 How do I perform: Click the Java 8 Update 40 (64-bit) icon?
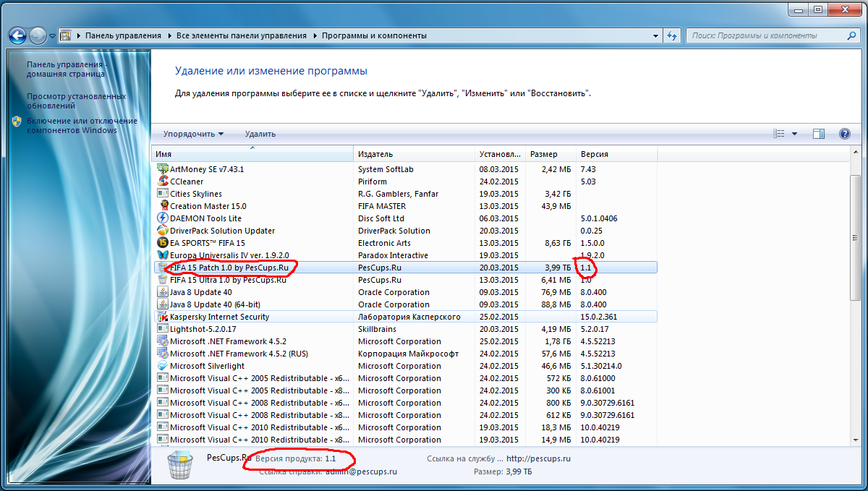point(163,304)
